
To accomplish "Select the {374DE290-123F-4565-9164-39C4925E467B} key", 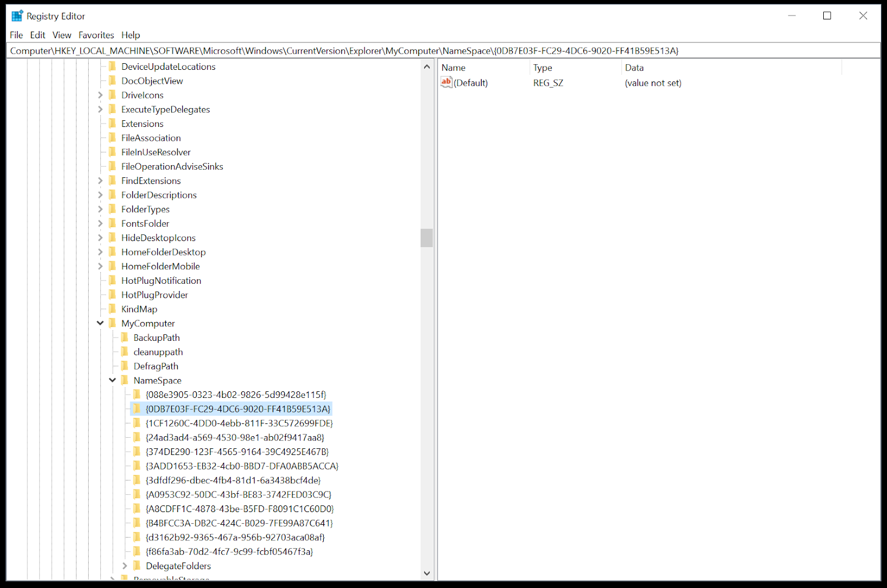I will [x=237, y=452].
